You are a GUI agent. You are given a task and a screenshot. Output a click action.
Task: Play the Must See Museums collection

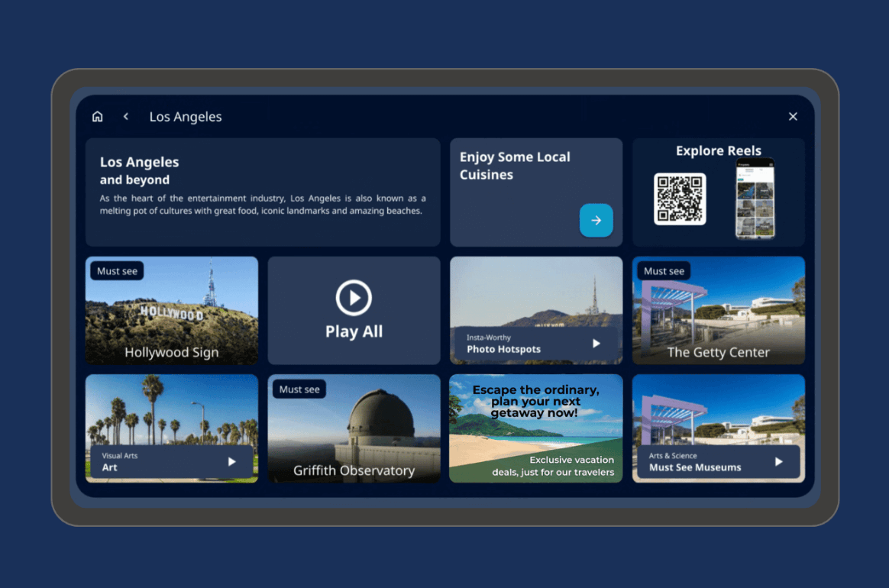coord(779,462)
